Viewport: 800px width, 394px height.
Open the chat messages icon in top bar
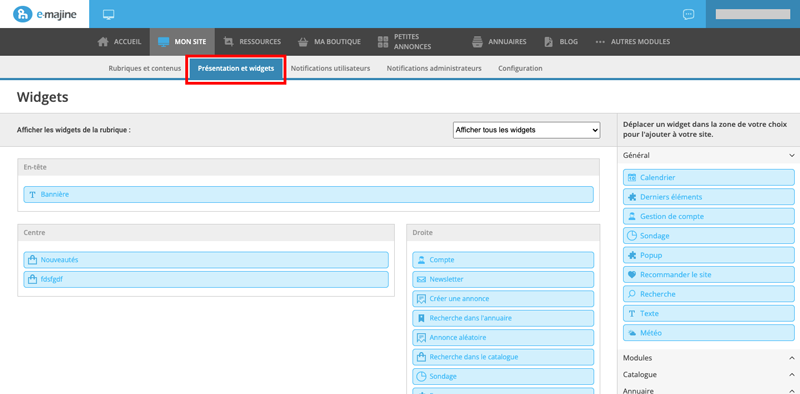click(x=688, y=14)
